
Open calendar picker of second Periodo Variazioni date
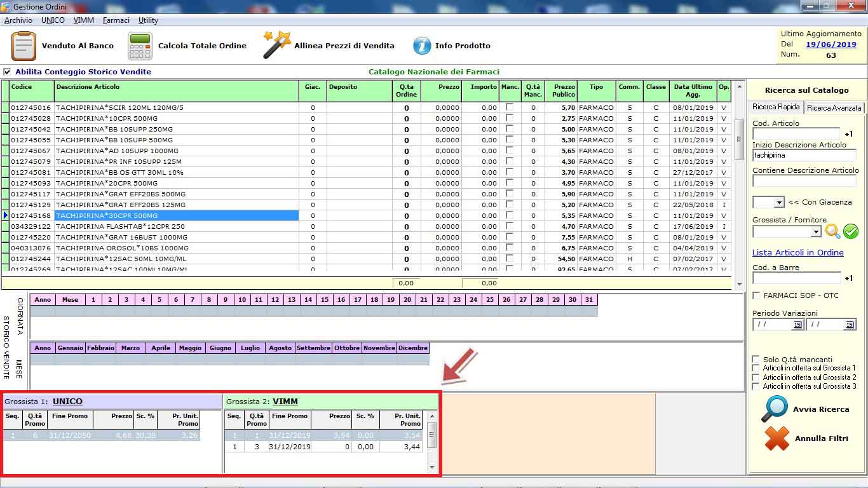pos(850,325)
